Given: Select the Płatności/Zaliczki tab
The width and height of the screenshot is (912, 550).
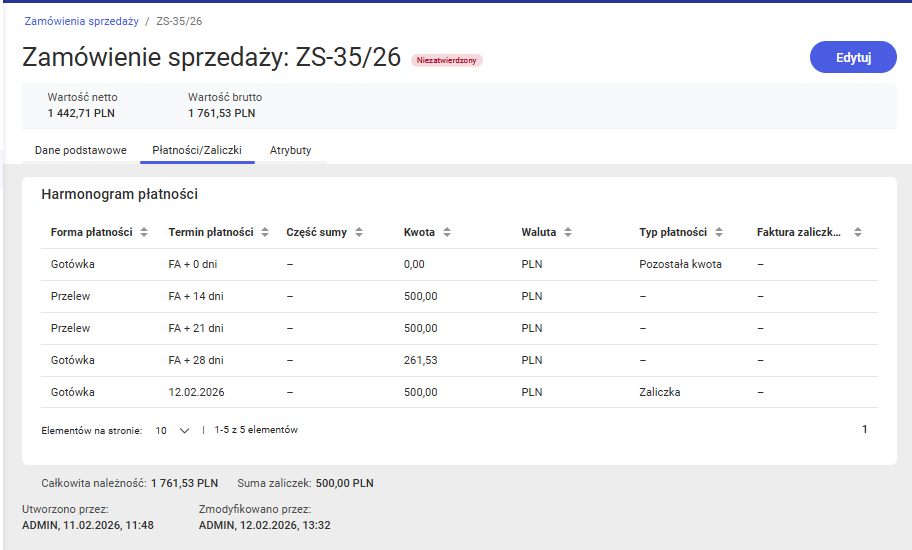Looking at the screenshot, I should [x=197, y=150].
